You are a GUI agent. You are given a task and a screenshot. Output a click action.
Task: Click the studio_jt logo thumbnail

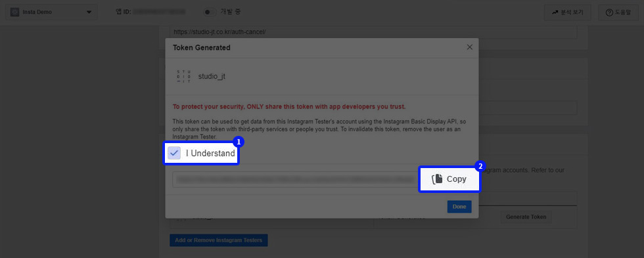tap(183, 76)
